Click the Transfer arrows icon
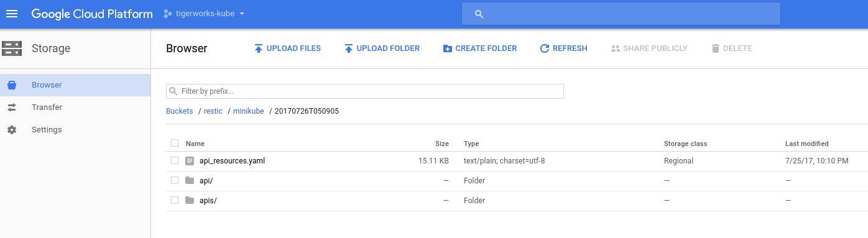Screen dimensions: 868x238 [x=11, y=108]
